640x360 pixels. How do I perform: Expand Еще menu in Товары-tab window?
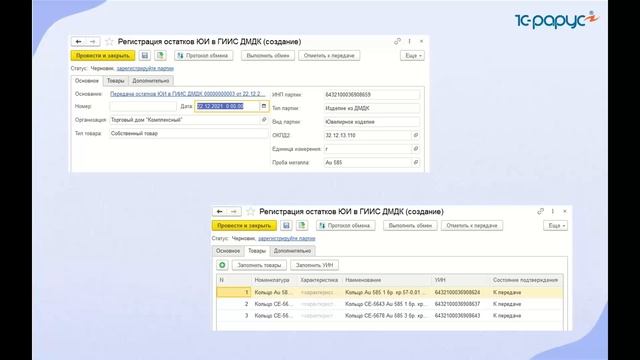pos(556,225)
